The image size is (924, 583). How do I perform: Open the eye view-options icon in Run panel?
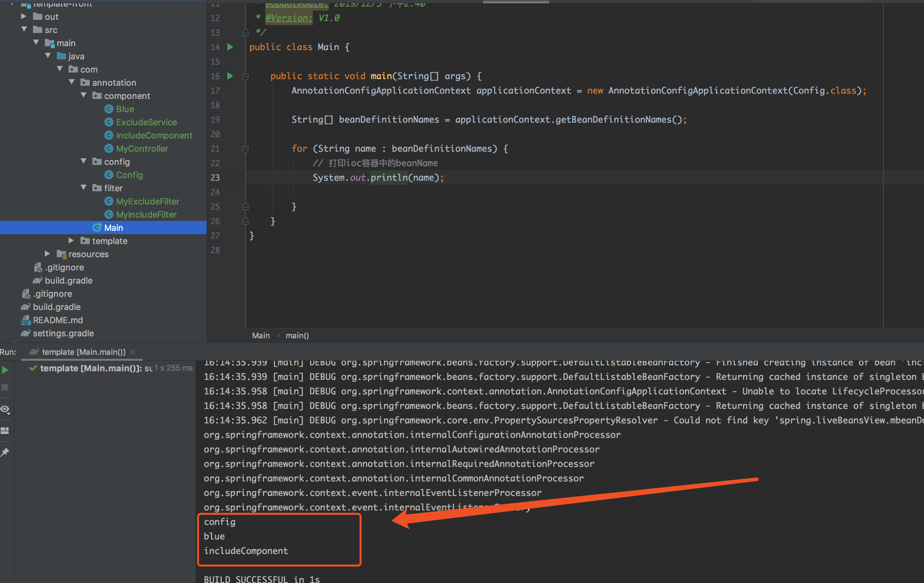click(5, 409)
